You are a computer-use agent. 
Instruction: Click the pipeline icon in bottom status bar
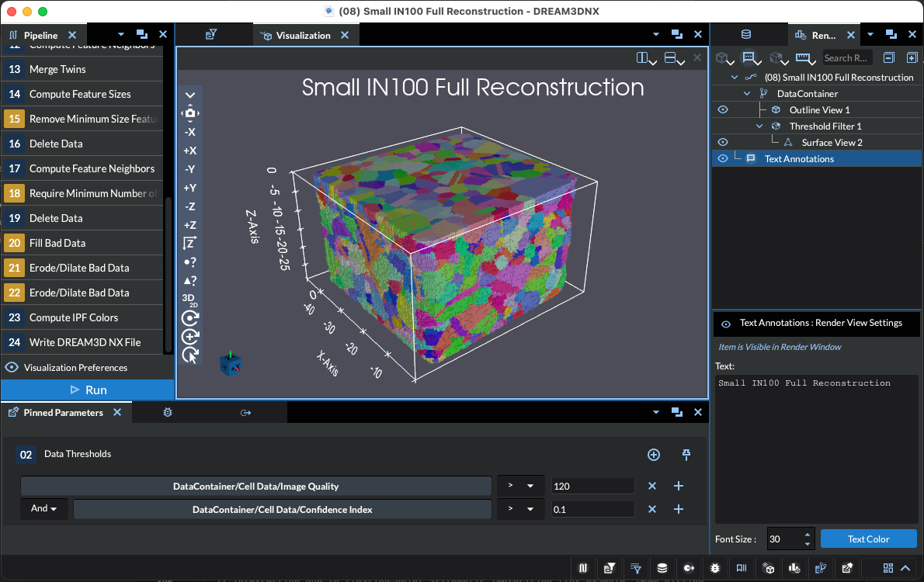583,568
